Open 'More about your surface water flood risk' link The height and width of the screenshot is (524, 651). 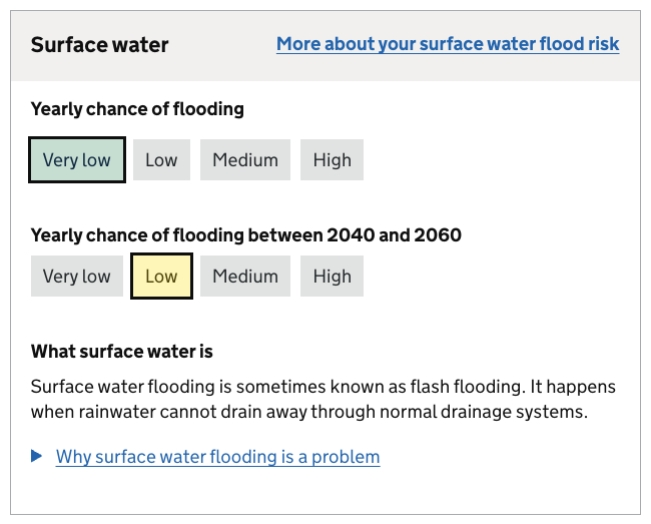447,44
